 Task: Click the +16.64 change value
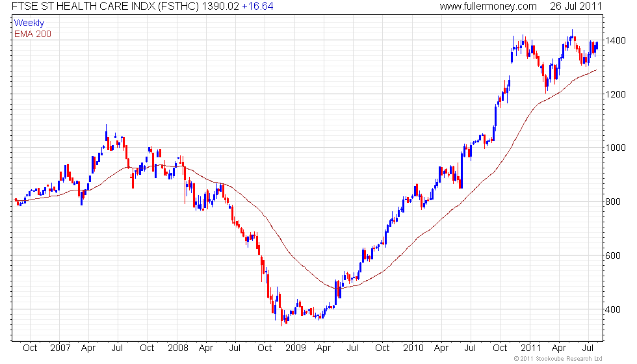257,6
